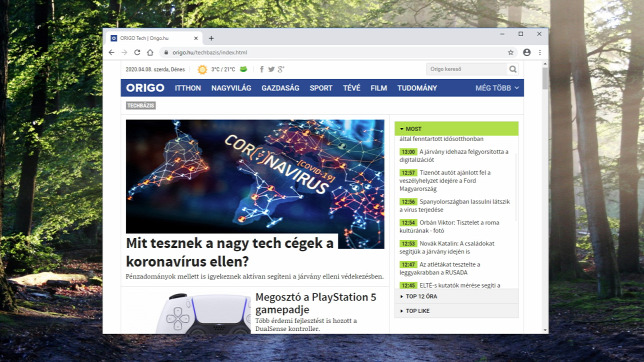Open the TECHBÁZIS section label
The width and height of the screenshot is (644, 362).
click(140, 106)
